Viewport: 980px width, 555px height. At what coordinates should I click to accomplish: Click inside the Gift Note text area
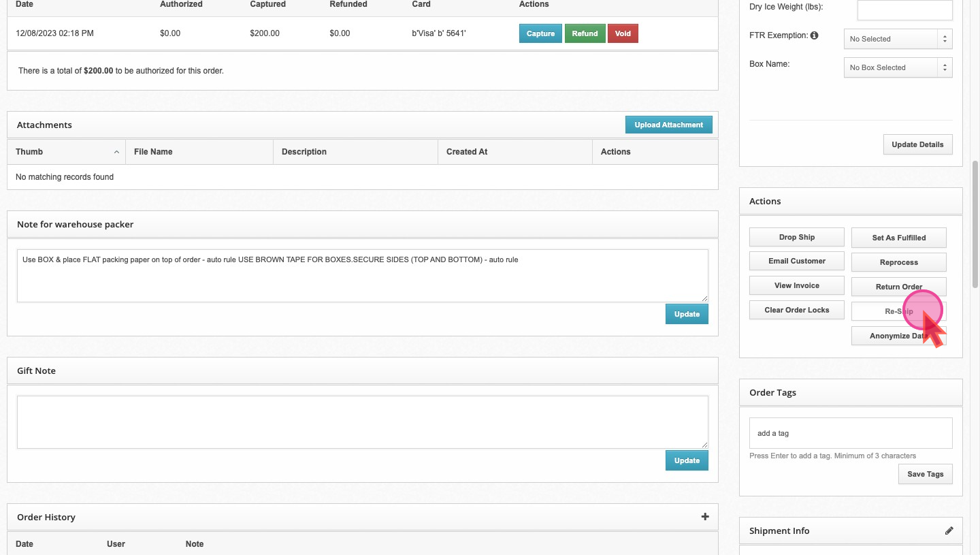pyautogui.click(x=362, y=422)
